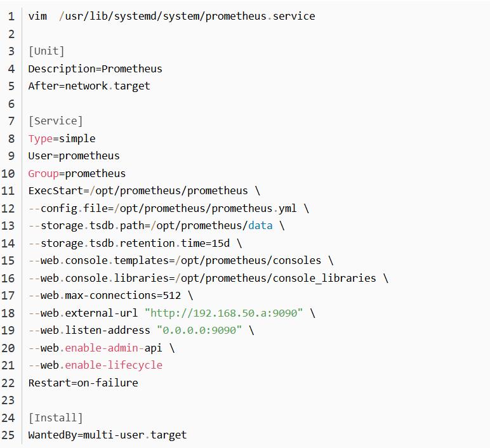This screenshot has width=490, height=448.
Task: Click the max-connections=512 option
Action: click(122, 295)
